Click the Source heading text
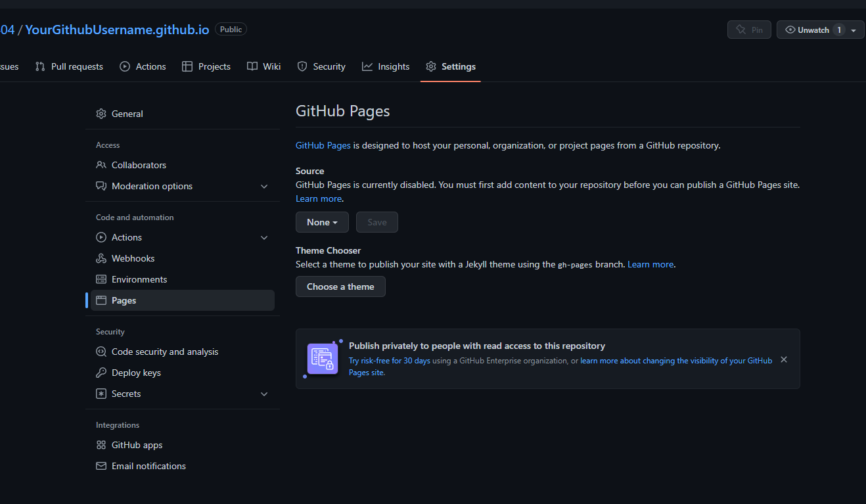Screen dimensions: 866x504 [310, 171]
